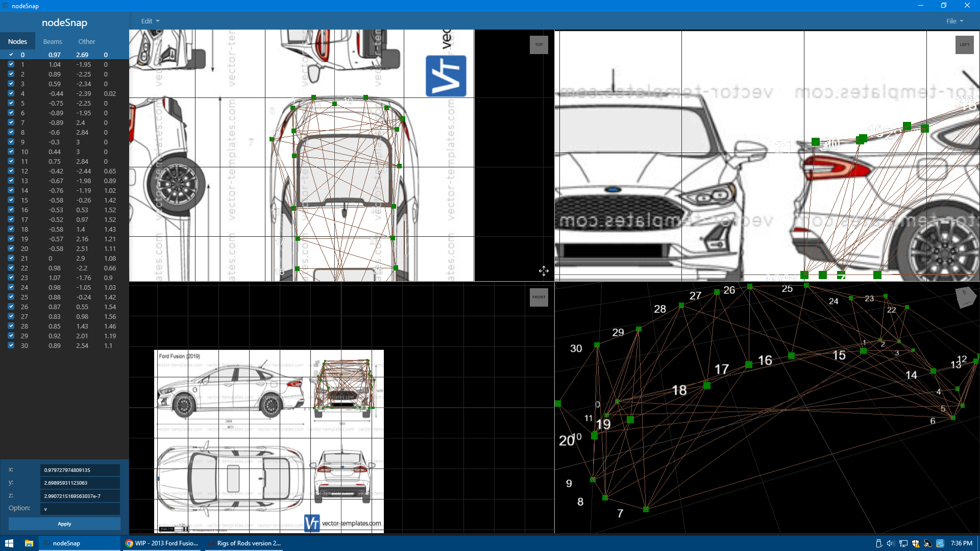Switch to the Beams tab

[52, 41]
